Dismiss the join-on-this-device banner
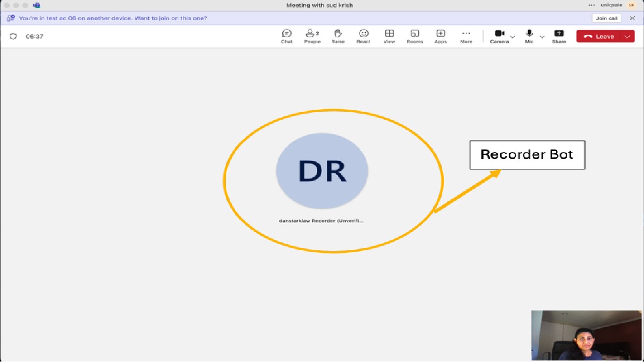644x362 pixels. point(633,18)
